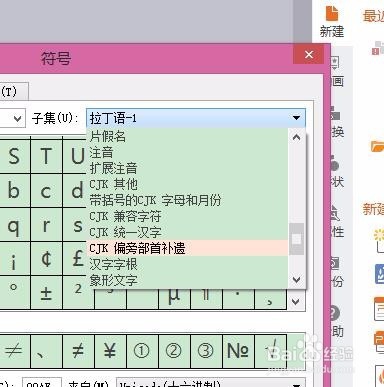Insert recent symbol ② circled two
The width and height of the screenshot is (384, 387).
point(174,351)
